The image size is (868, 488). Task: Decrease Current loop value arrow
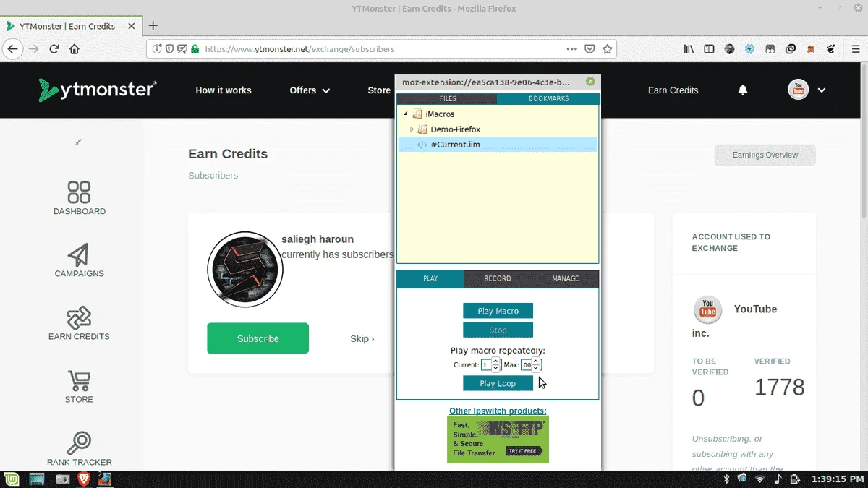(496, 368)
